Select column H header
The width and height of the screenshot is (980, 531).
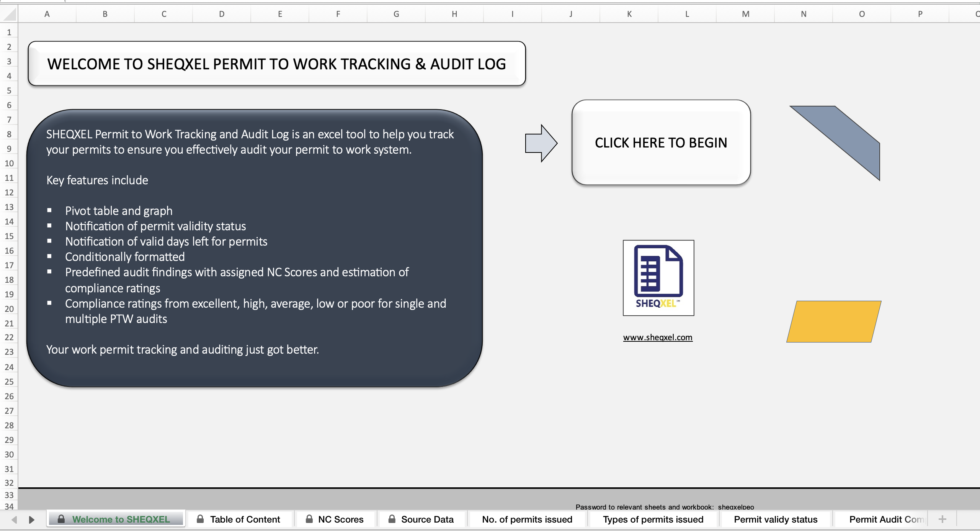pos(454,14)
